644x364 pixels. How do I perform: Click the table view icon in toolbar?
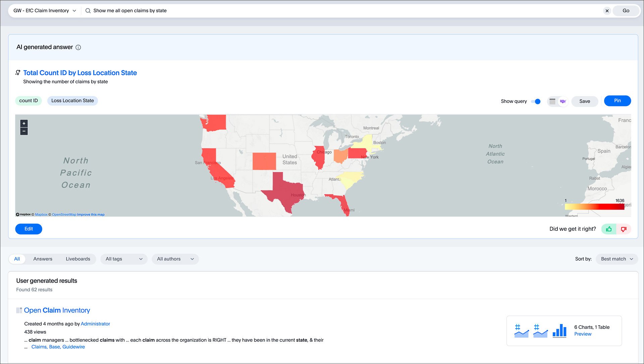pyautogui.click(x=552, y=101)
